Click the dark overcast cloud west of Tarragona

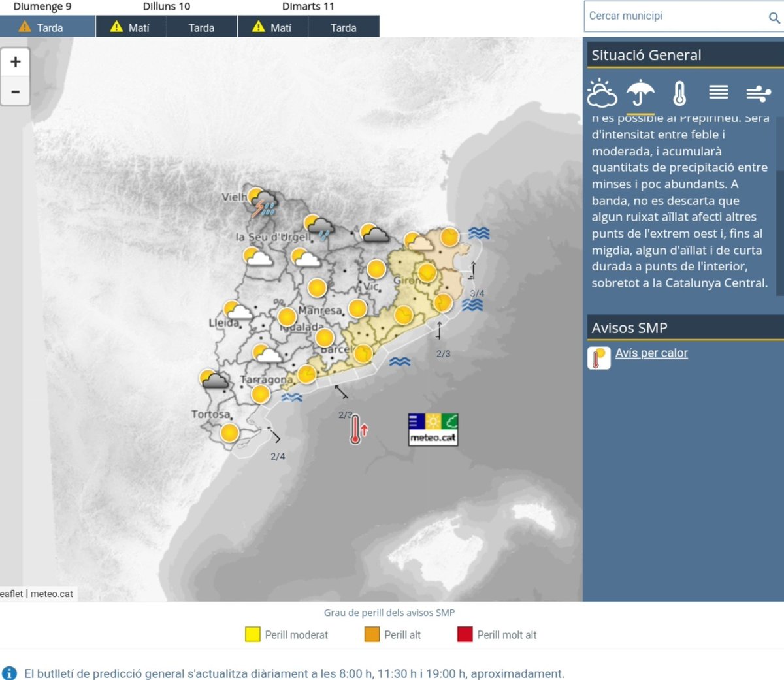(x=214, y=380)
